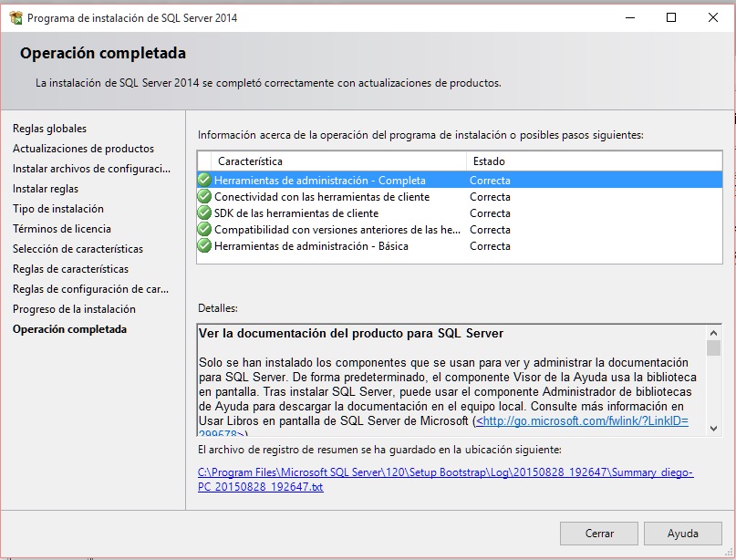Click the SQL Server icon in the title bar
This screenshot has width=736, height=560.
(16, 16)
